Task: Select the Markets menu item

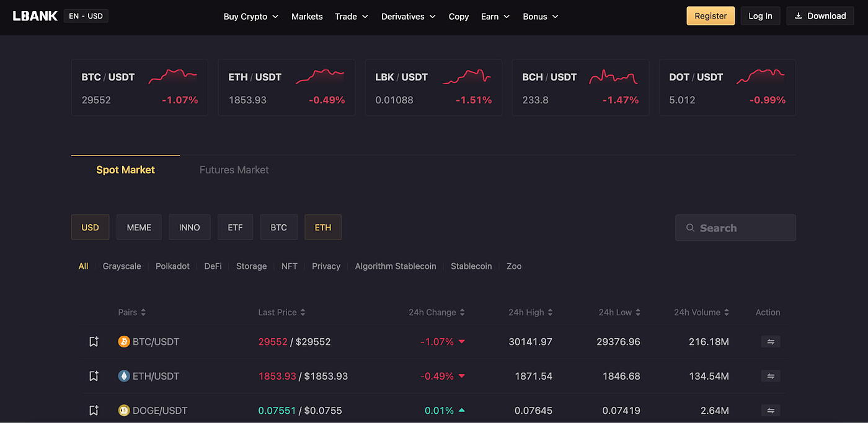Action: pyautogui.click(x=307, y=16)
